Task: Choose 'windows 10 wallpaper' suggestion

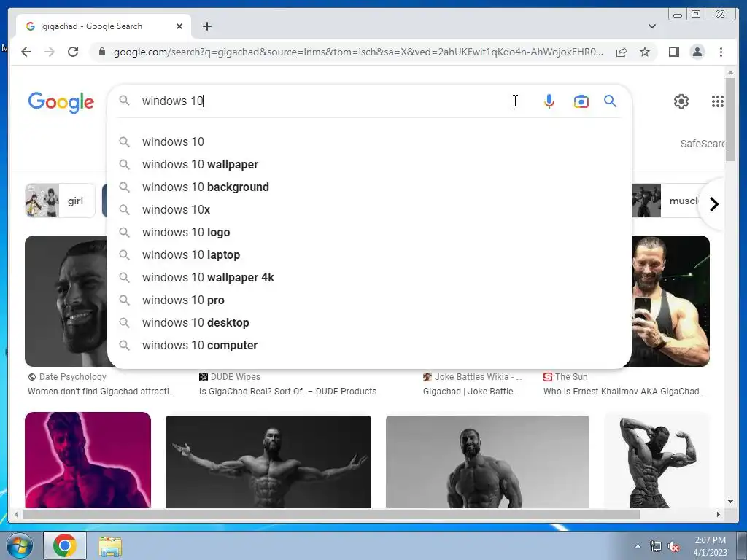Action: click(369, 164)
